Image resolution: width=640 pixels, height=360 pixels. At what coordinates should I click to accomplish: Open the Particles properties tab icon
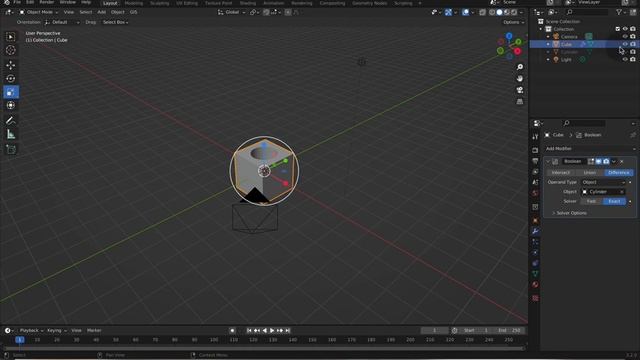pos(535,242)
